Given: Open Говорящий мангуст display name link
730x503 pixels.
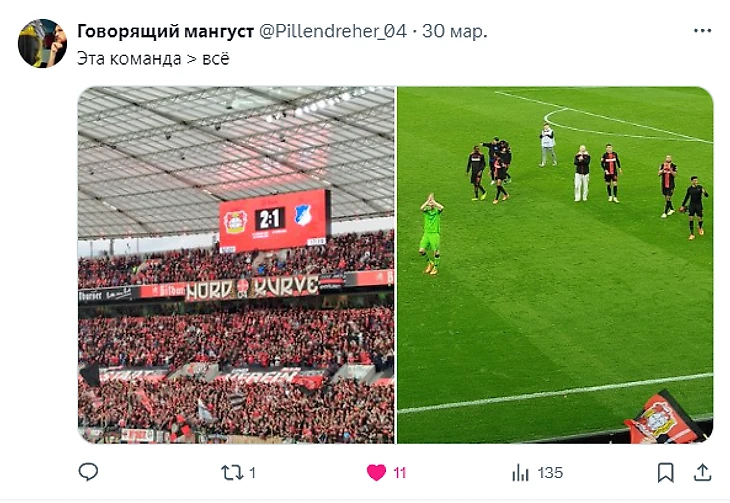Looking at the screenshot, I should coord(165,31).
